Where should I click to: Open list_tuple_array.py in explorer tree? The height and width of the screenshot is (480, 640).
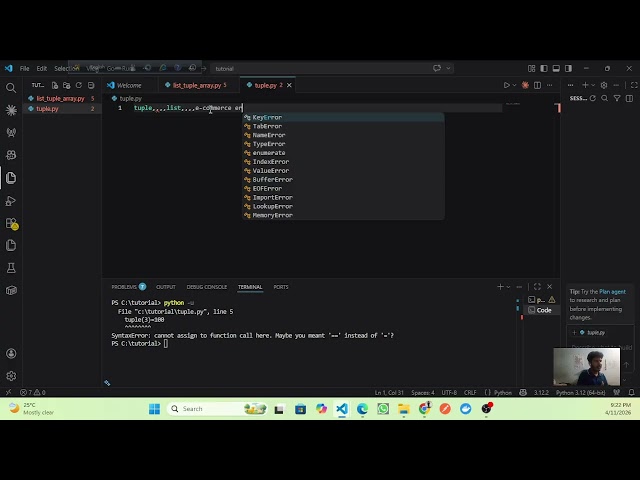coord(60,98)
